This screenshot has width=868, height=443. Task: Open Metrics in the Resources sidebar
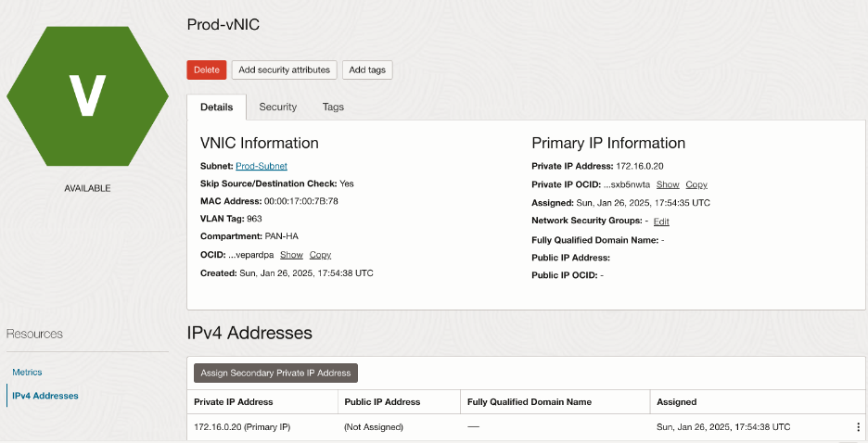(x=27, y=373)
